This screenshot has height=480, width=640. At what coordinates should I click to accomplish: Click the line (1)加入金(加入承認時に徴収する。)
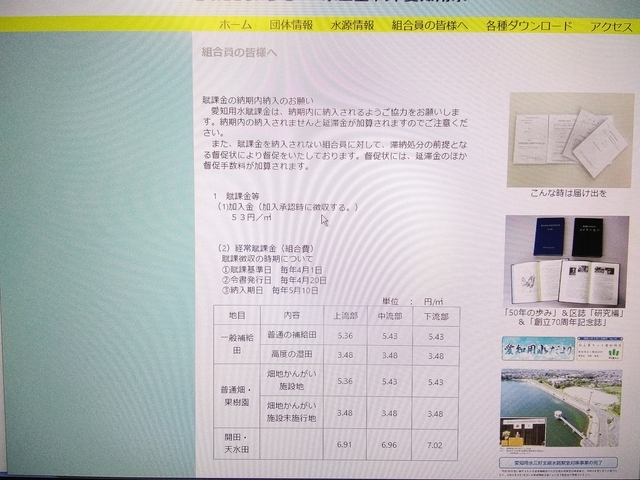[x=287, y=207]
